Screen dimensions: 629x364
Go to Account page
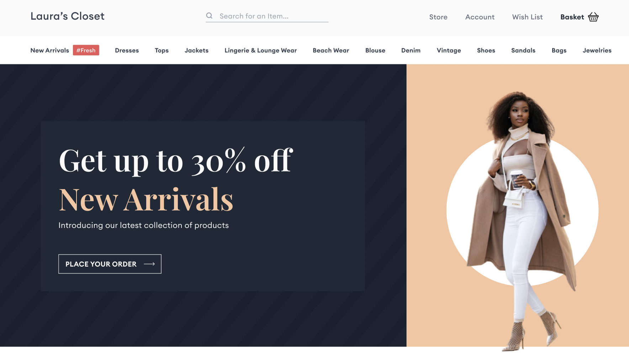480,17
